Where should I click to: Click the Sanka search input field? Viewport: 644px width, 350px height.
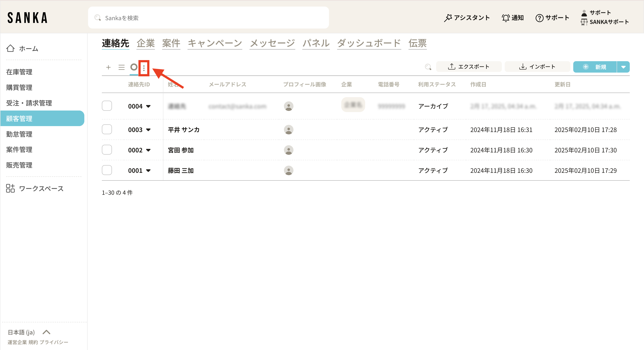(208, 18)
